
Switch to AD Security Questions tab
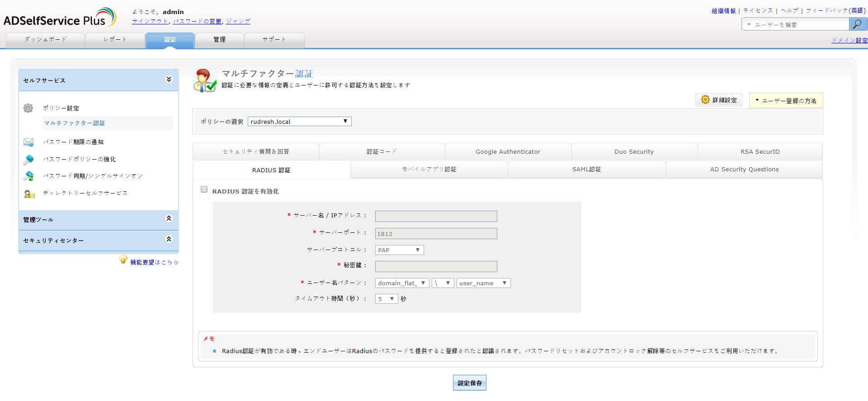[x=744, y=169]
